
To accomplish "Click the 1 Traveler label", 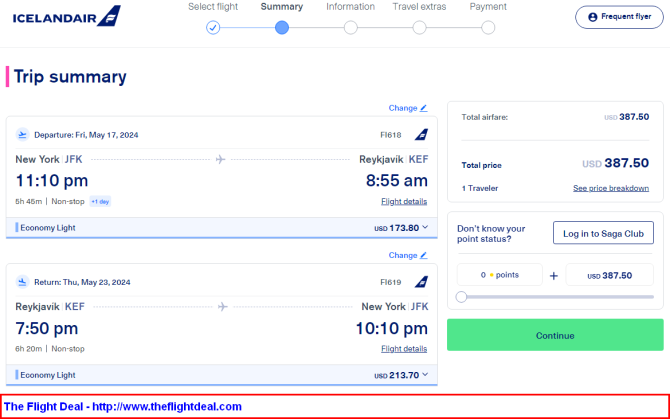I will pyautogui.click(x=480, y=188).
